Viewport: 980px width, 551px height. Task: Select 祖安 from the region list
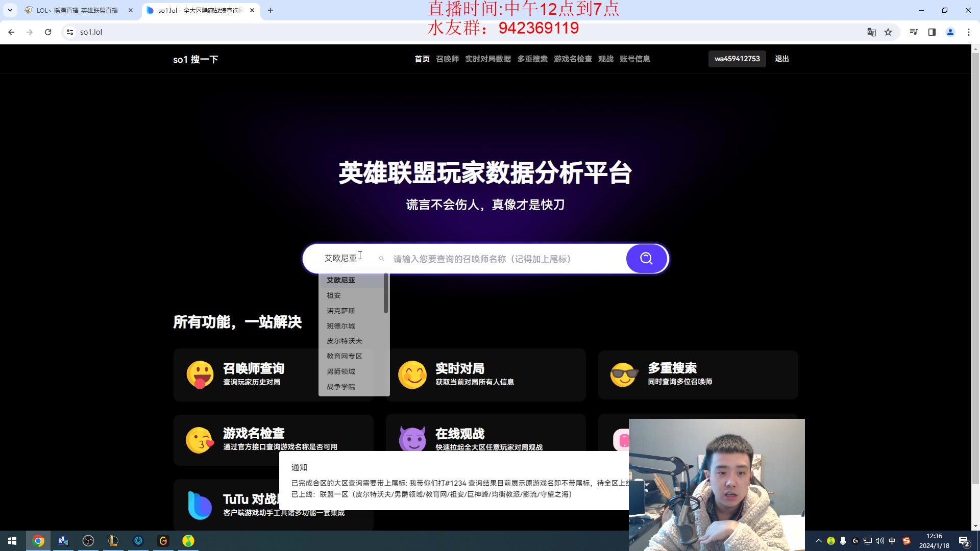point(351,295)
